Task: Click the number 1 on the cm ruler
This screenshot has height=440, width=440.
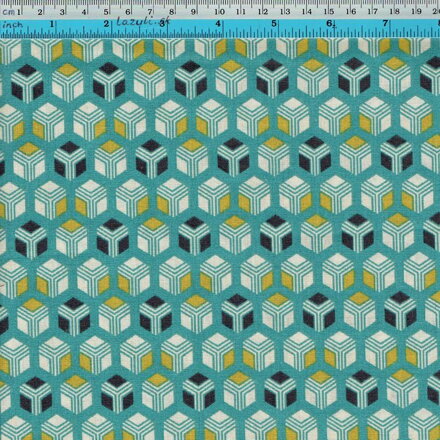Action: pyautogui.click(x=18, y=13)
